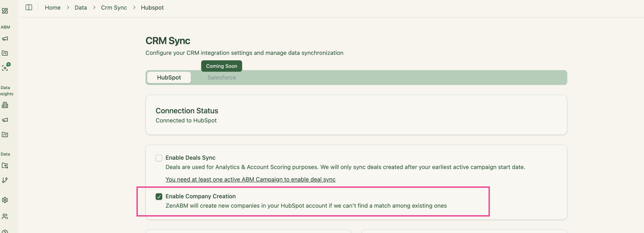This screenshot has width=644, height=233.
Task: Select the HubSpot tab
Action: pos(169,78)
